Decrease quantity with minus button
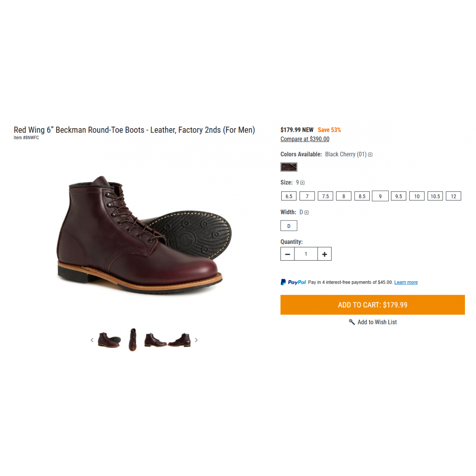The image size is (476, 476). [x=288, y=254]
